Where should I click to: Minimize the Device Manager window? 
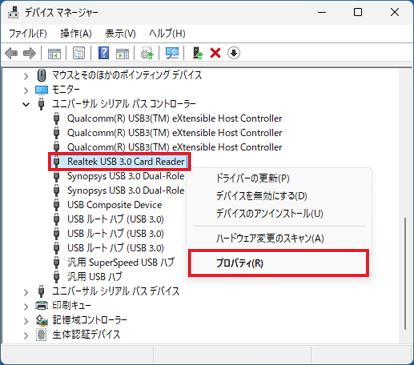[x=322, y=13]
